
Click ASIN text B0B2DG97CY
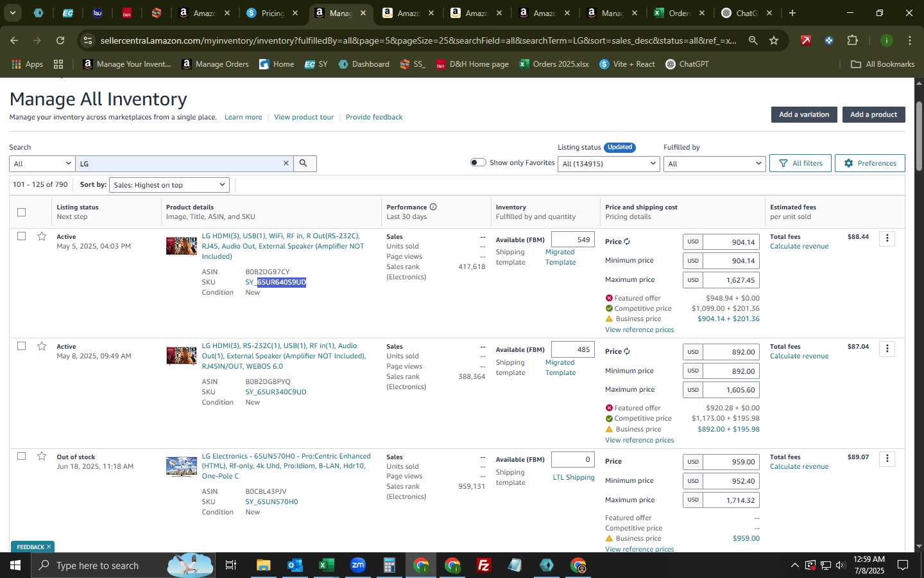pyautogui.click(x=268, y=272)
